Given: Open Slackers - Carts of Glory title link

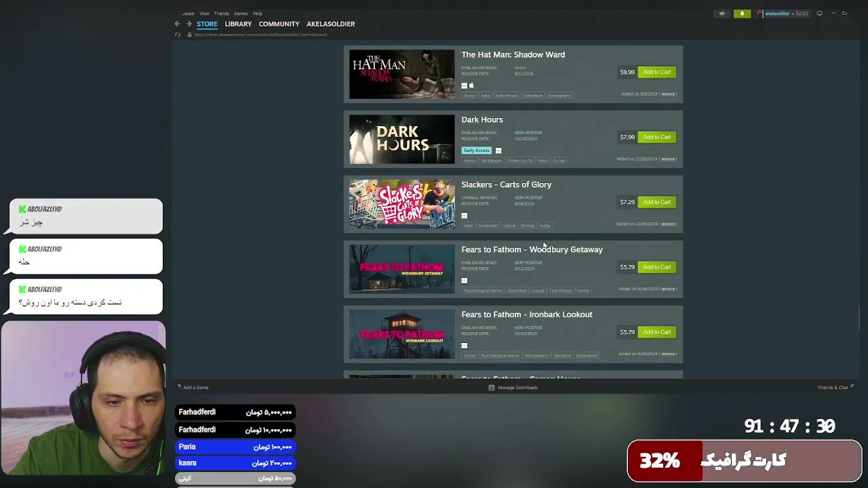Looking at the screenshot, I should pyautogui.click(x=506, y=185).
